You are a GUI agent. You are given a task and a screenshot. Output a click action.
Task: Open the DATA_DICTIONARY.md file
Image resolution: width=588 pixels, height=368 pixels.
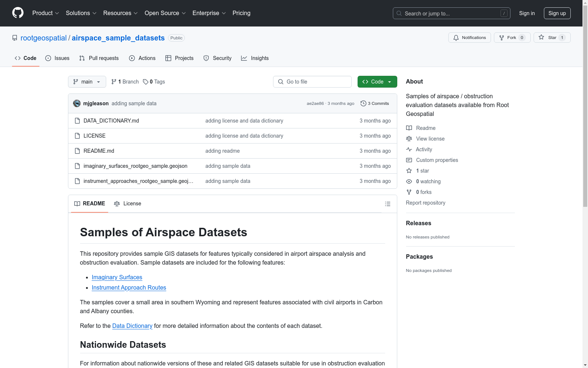point(111,121)
